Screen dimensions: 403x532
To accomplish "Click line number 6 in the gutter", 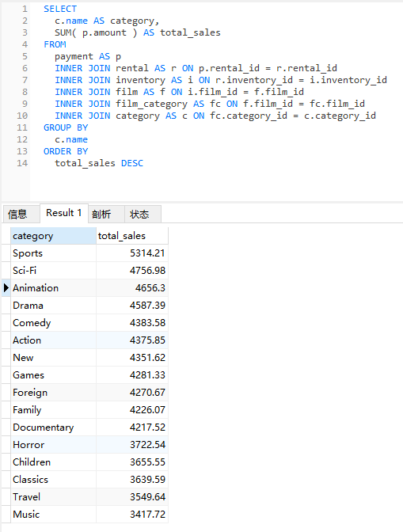I will pyautogui.click(x=25, y=68).
